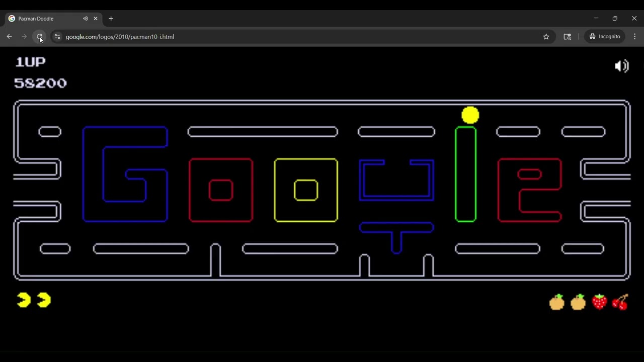Mute tab via audio icon on tab

click(x=85, y=19)
